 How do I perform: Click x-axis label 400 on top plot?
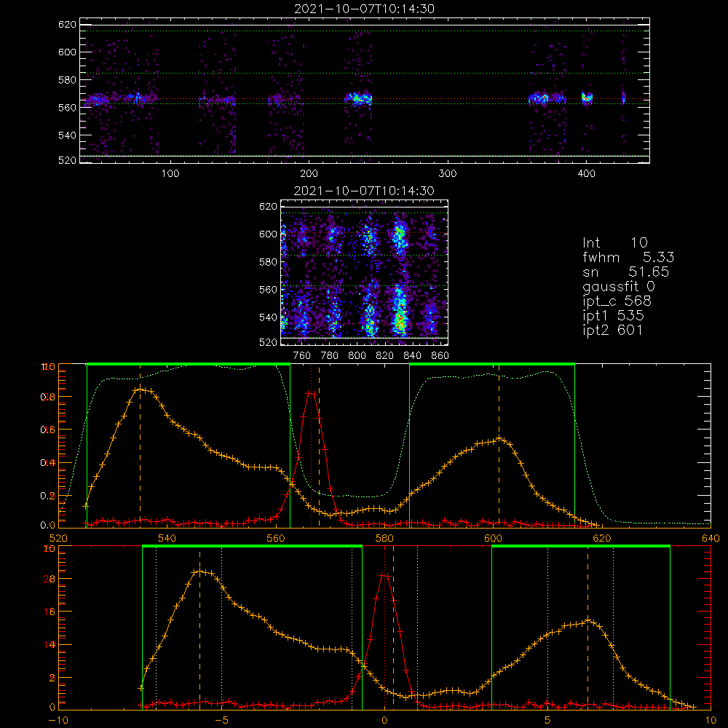point(586,174)
